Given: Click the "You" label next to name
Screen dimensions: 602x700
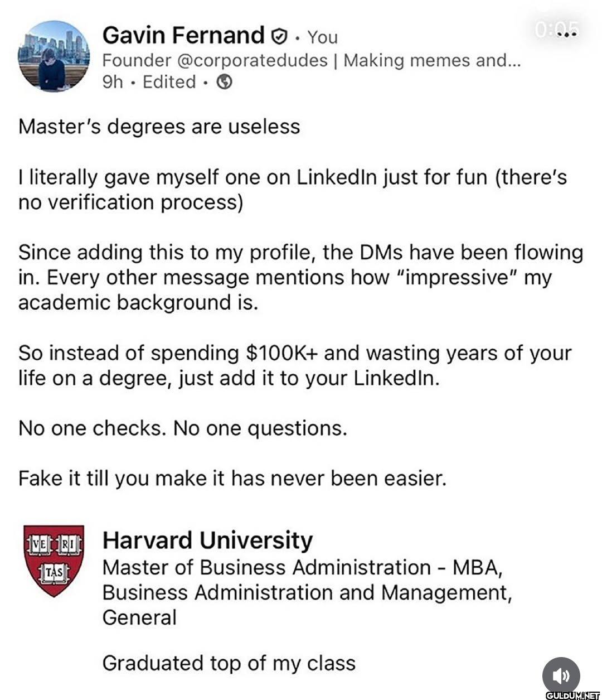Looking at the screenshot, I should [x=322, y=37].
